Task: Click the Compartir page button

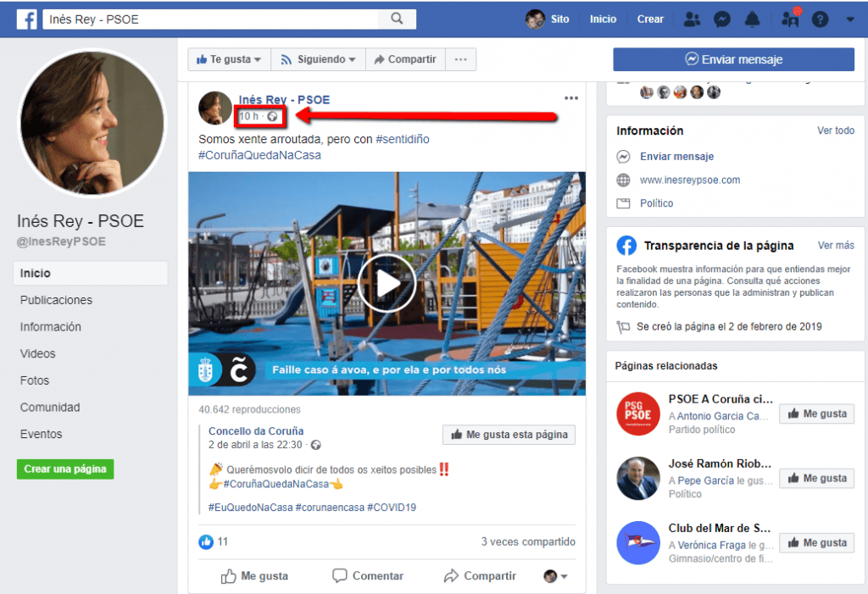Action: (405, 59)
